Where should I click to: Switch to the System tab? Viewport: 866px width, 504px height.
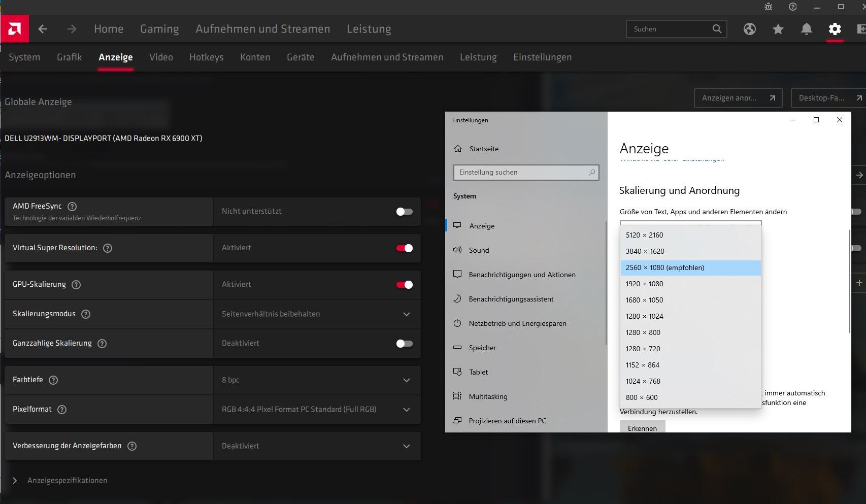[x=24, y=57]
